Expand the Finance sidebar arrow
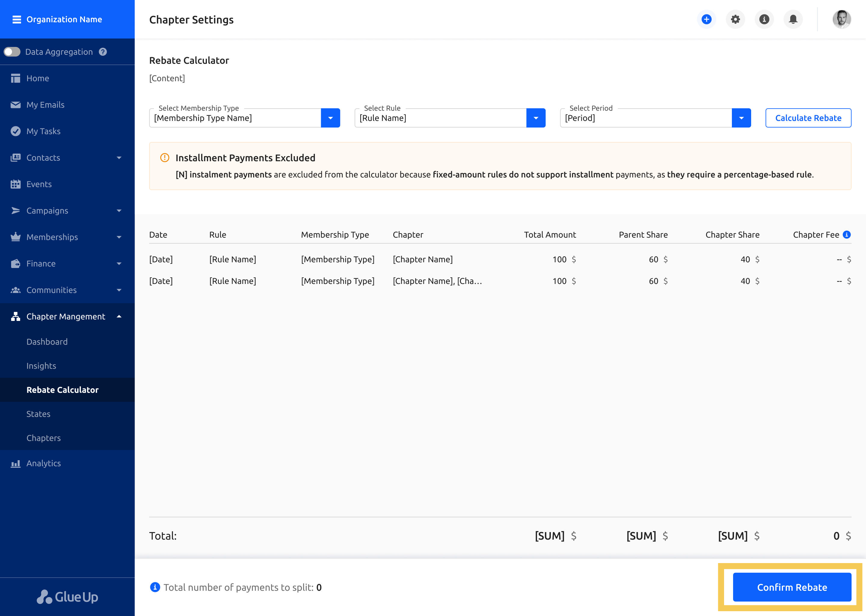 pos(119,263)
